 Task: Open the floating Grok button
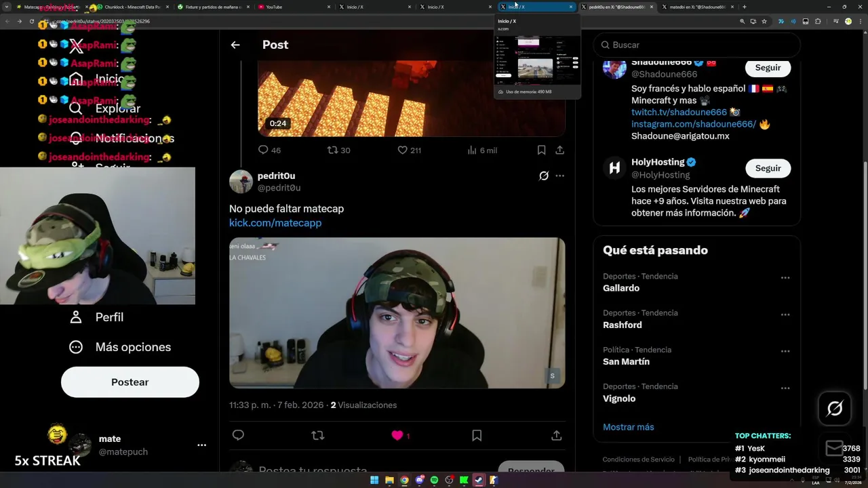835,408
